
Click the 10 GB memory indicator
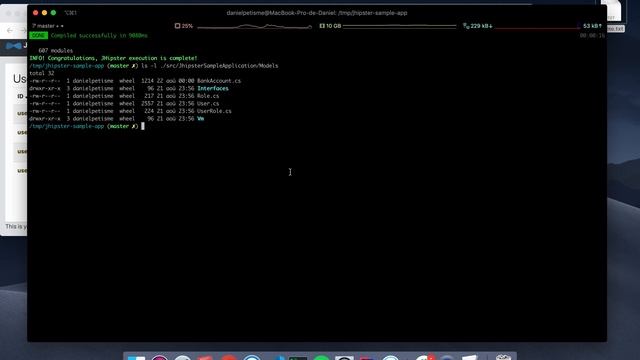point(330,26)
